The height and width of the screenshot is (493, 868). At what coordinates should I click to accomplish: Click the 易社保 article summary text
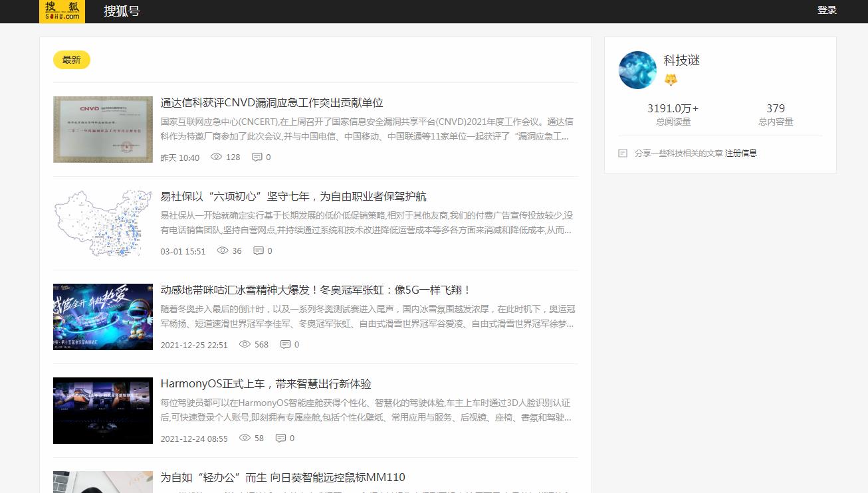pos(367,223)
